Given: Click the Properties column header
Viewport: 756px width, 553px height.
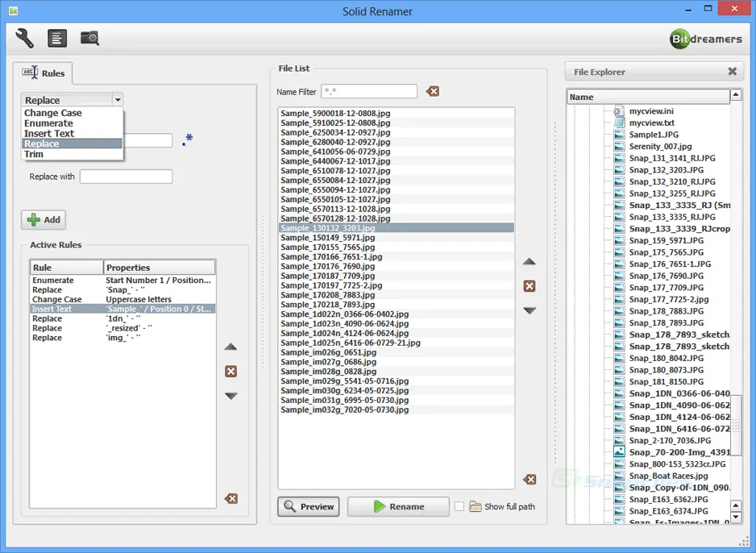Looking at the screenshot, I should click(159, 268).
